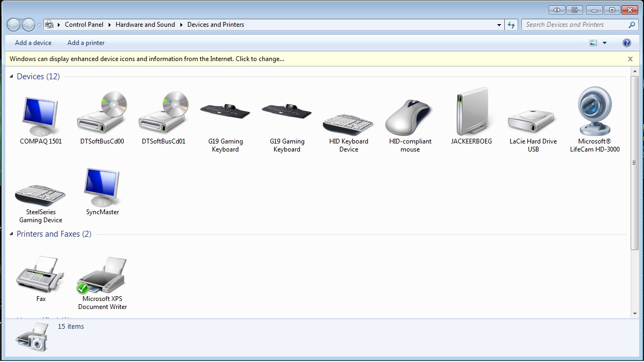Click Add a printer in the toolbar
The width and height of the screenshot is (644, 362).
point(86,43)
